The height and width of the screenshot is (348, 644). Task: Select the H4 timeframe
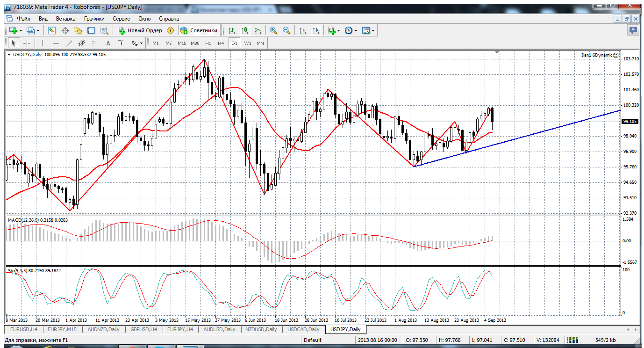(221, 43)
